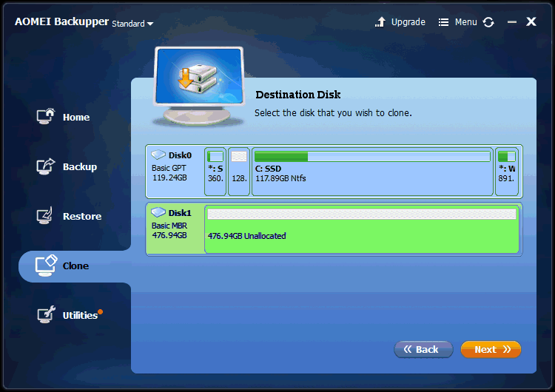Select the 128 MB unallocated partition on Disk0
The height and width of the screenshot is (392, 555).
tap(239, 172)
